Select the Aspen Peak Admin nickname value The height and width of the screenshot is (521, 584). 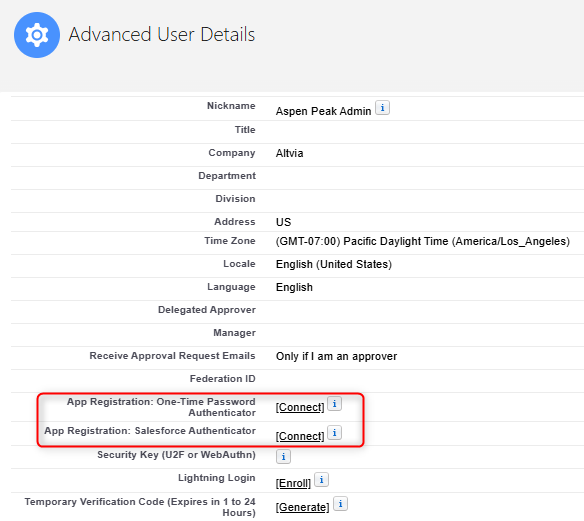coord(323,111)
